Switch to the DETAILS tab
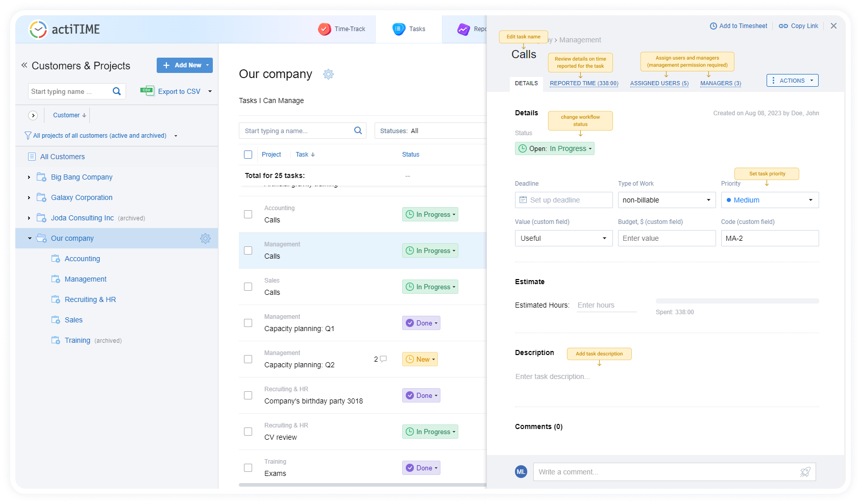 click(526, 83)
